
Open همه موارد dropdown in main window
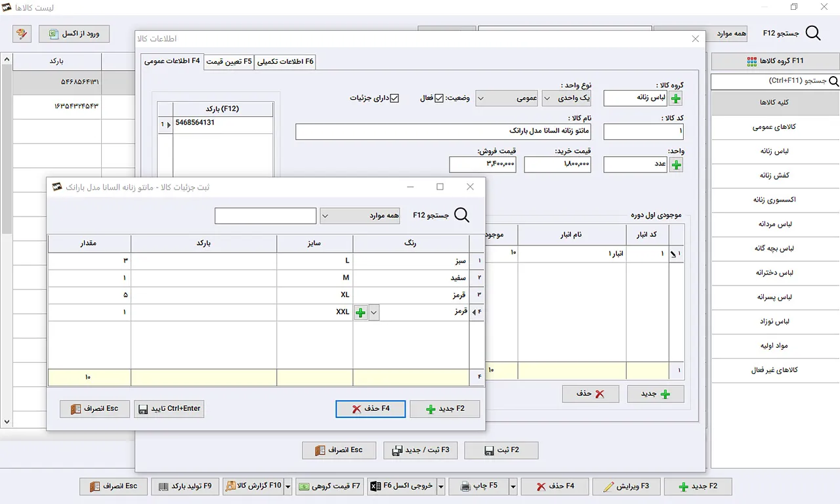700,33
